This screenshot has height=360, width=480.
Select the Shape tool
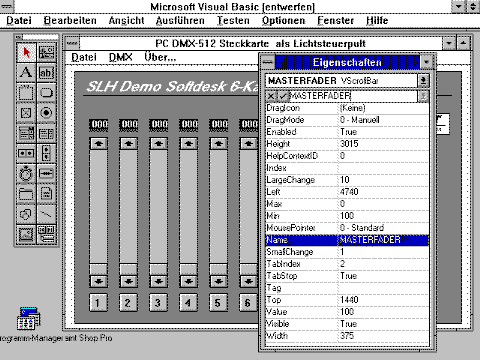click(26, 214)
